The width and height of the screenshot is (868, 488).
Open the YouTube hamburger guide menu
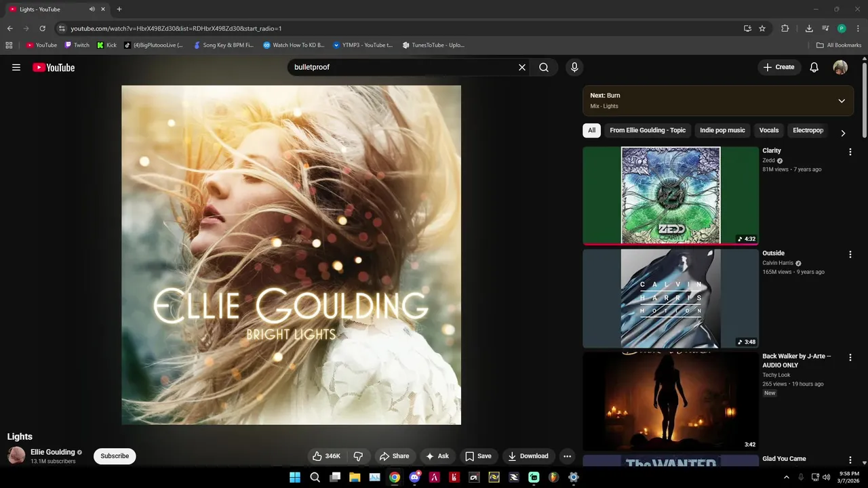(16, 67)
